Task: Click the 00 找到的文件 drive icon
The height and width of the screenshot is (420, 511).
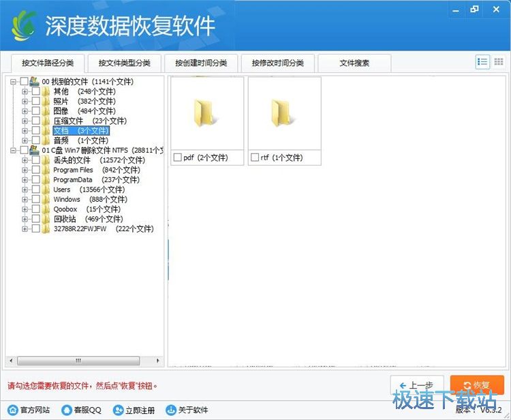Action: pos(34,81)
